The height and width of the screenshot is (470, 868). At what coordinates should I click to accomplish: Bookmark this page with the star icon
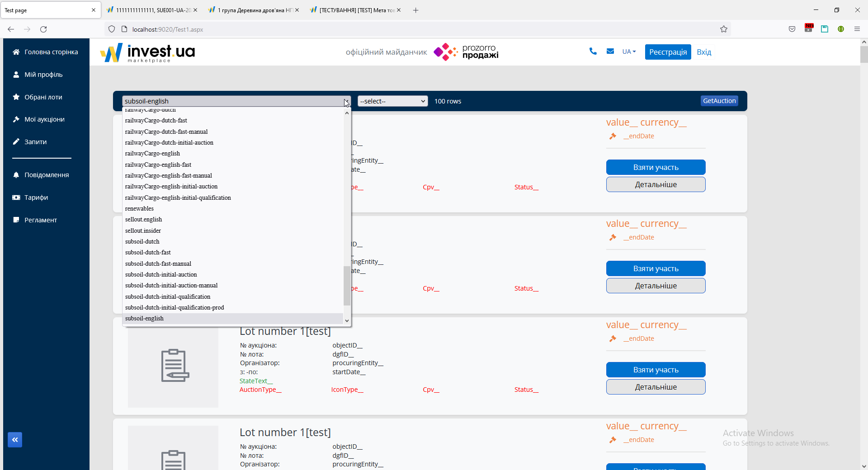(724, 29)
